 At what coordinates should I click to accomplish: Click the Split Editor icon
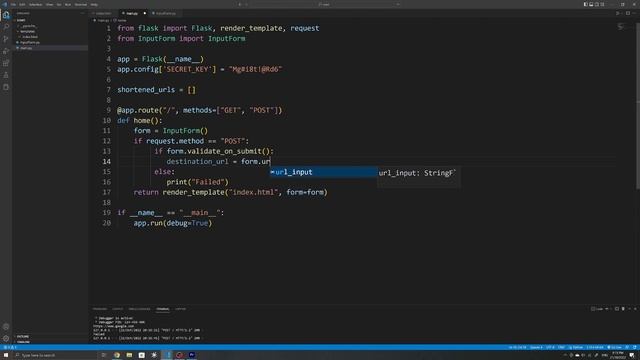pyautogui.click(x=628, y=13)
